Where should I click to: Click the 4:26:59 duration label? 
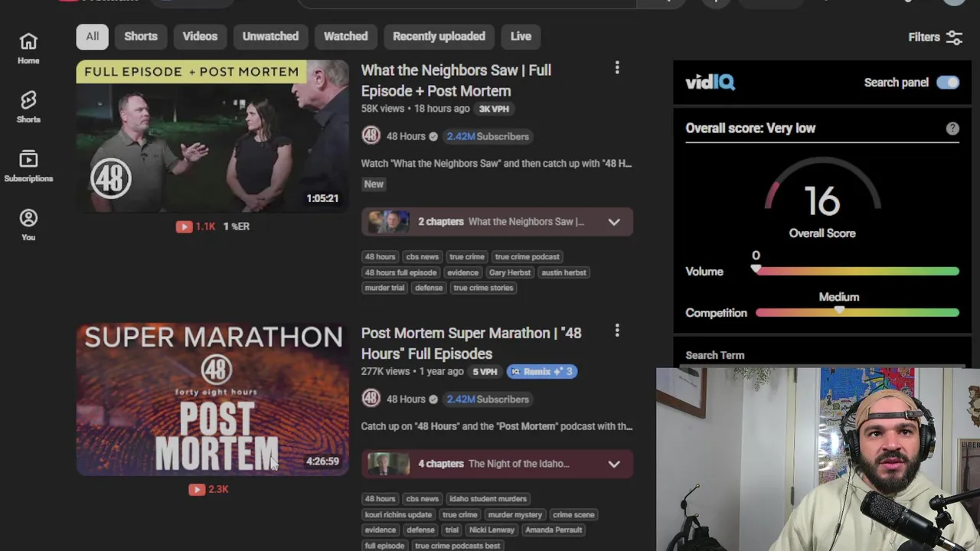pos(322,461)
